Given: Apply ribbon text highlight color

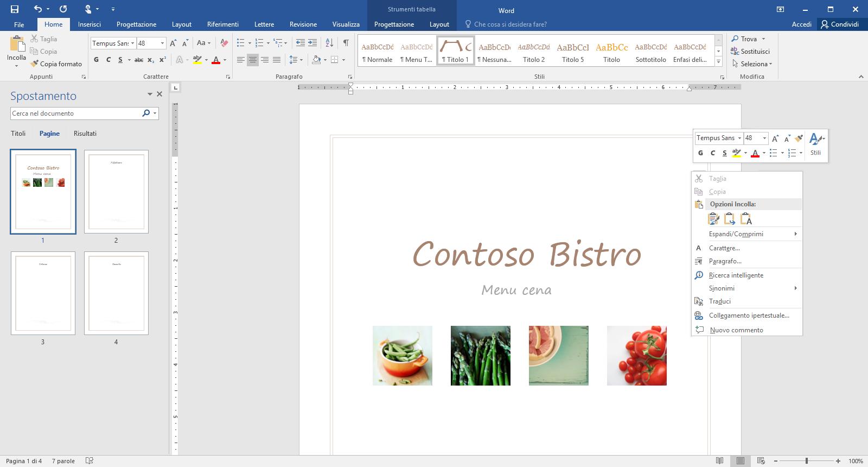Looking at the screenshot, I should pyautogui.click(x=197, y=60).
